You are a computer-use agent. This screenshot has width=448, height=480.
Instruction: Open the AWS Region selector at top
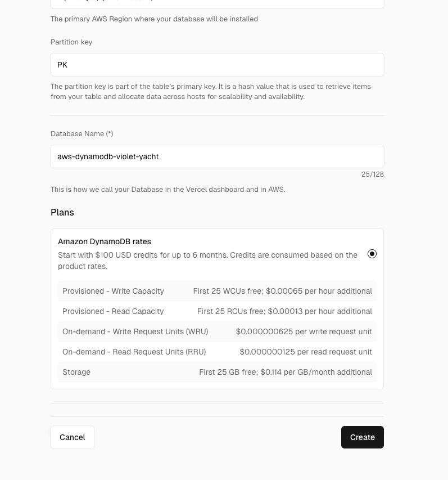click(217, 3)
